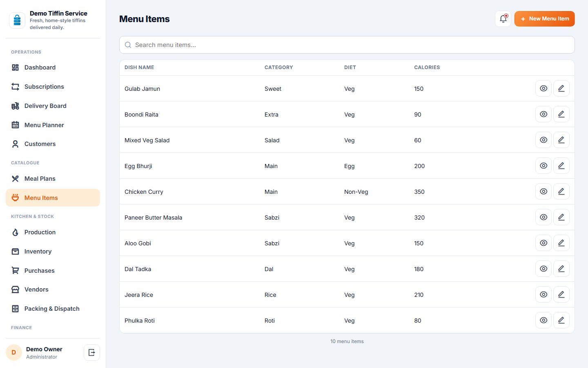Select Menu Items in sidebar

pos(53,198)
